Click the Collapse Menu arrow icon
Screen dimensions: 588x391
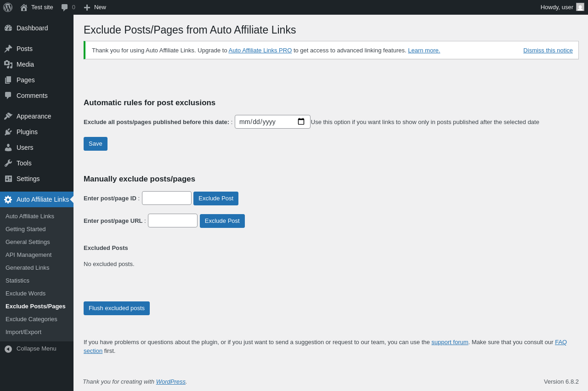point(8,349)
